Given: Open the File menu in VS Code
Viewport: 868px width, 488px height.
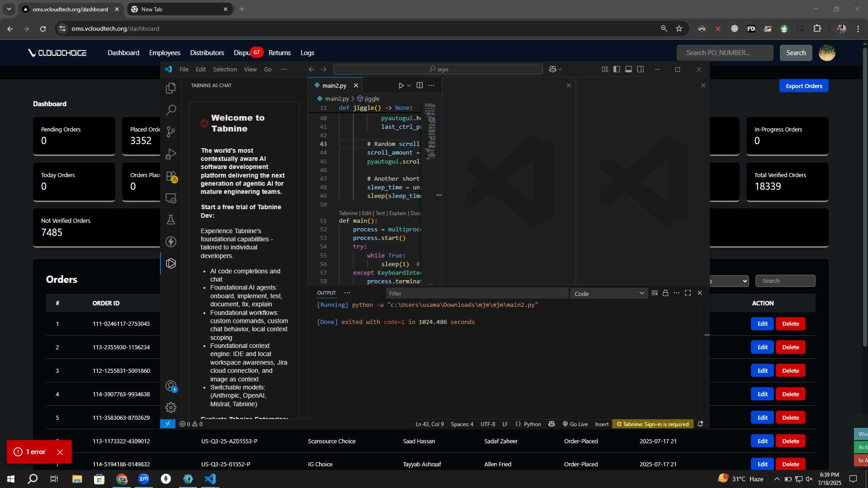Looking at the screenshot, I should [184, 69].
